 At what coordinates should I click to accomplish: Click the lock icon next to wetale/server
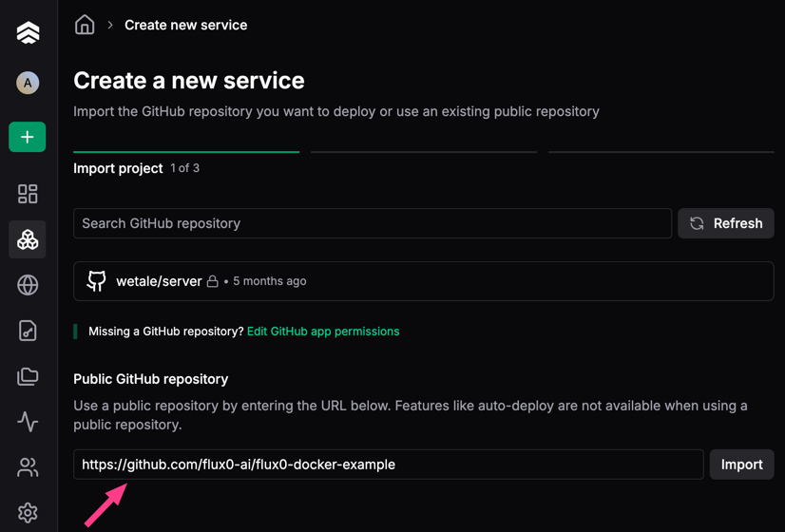coord(213,281)
